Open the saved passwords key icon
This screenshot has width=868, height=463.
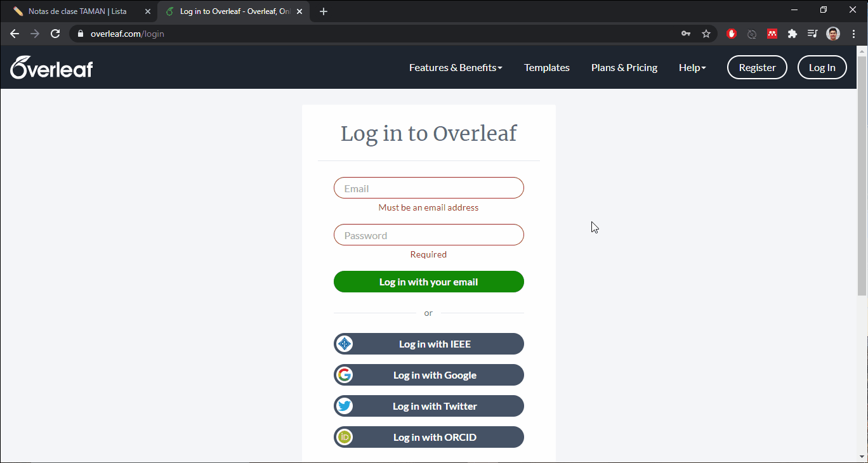686,34
